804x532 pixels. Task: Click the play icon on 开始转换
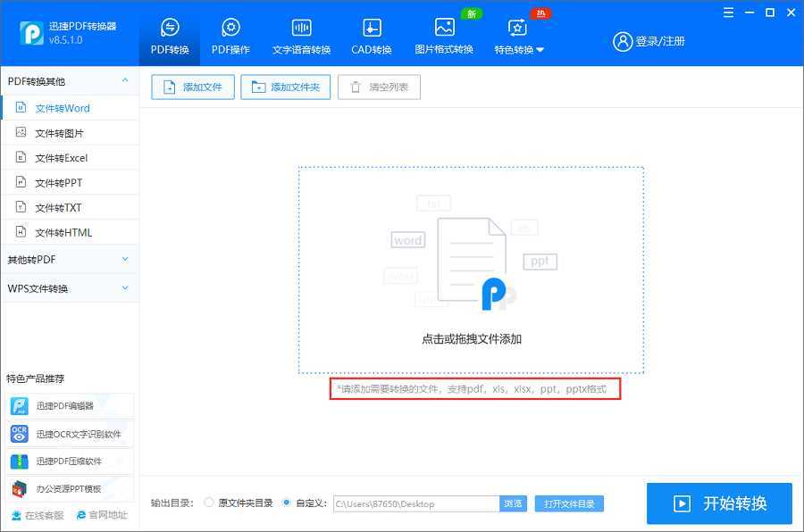682,503
